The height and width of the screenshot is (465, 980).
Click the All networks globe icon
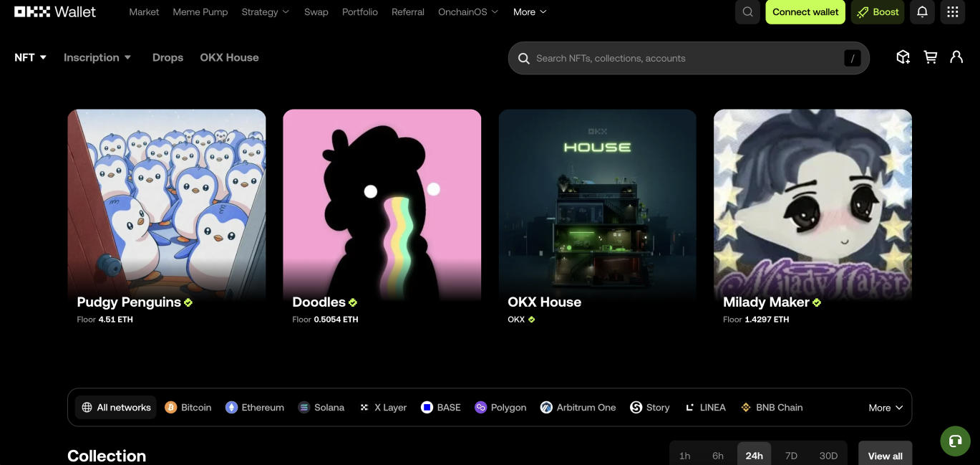[x=87, y=407]
